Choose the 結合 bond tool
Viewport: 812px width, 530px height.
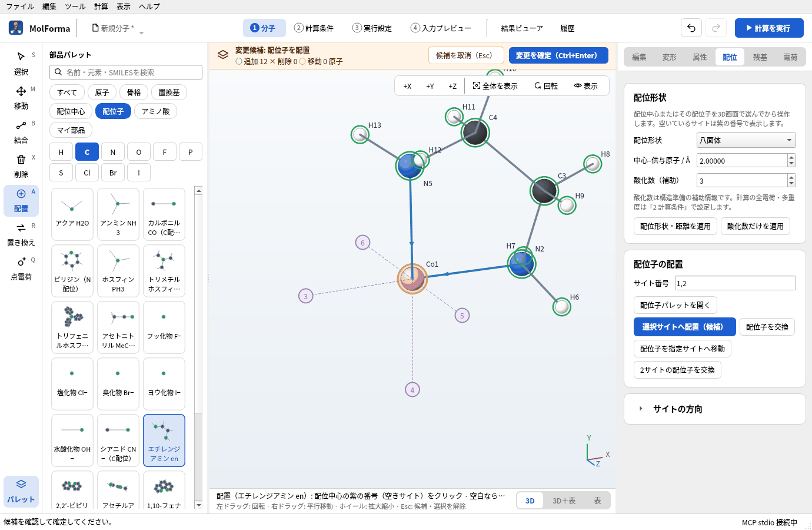(21, 132)
